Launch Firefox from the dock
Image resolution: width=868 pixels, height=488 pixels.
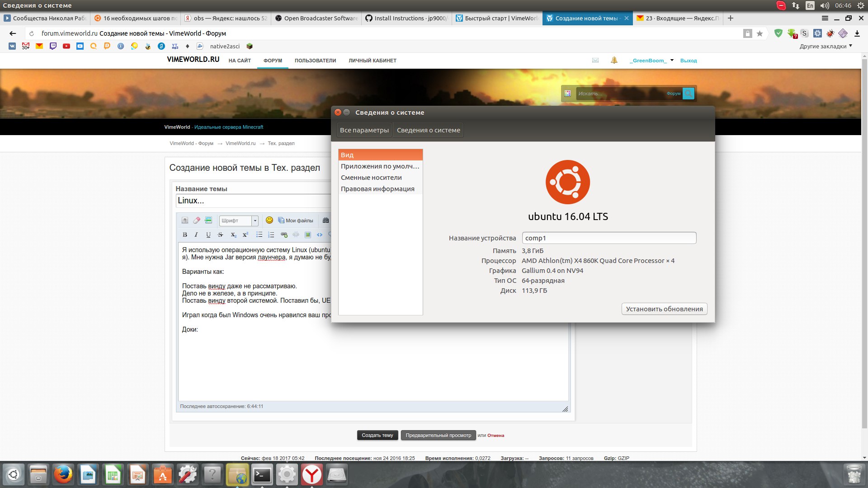(x=63, y=474)
